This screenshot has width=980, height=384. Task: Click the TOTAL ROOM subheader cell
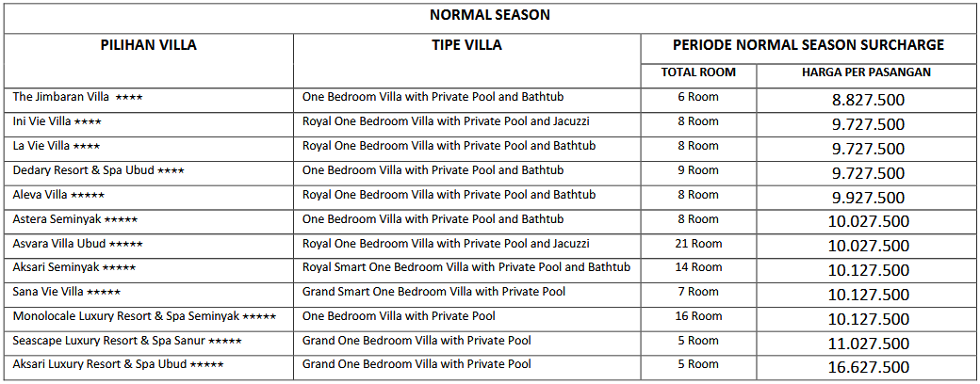[x=698, y=72]
